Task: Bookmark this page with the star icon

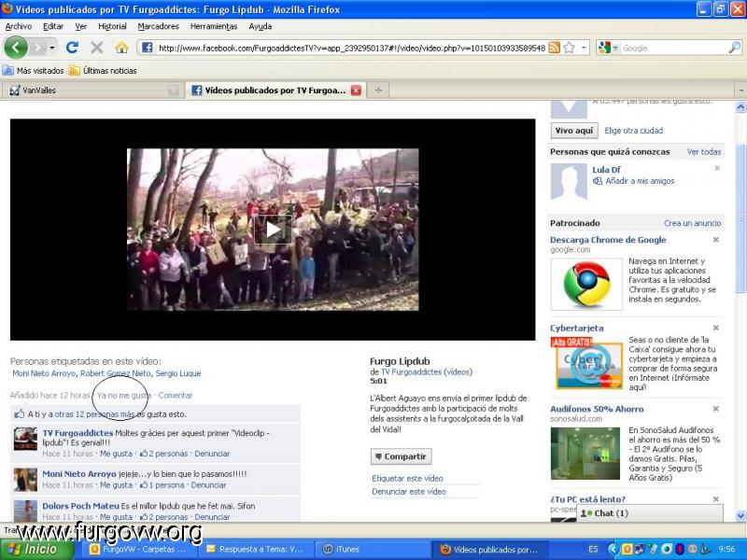Action: [x=569, y=48]
